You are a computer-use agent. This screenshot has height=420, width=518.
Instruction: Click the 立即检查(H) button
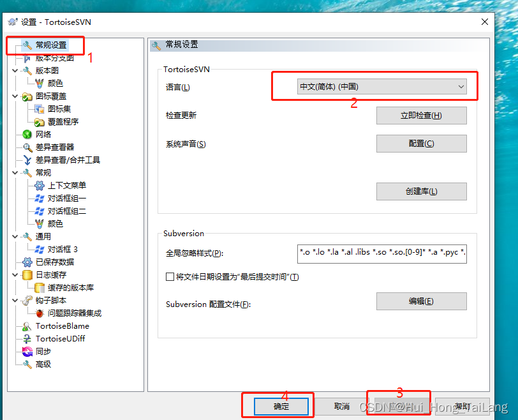(x=422, y=116)
